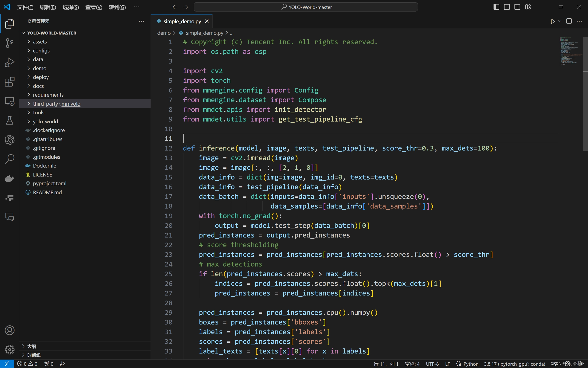588x368 pixels.
Task: Show more menu bar items ellipsis
Action: tap(137, 7)
